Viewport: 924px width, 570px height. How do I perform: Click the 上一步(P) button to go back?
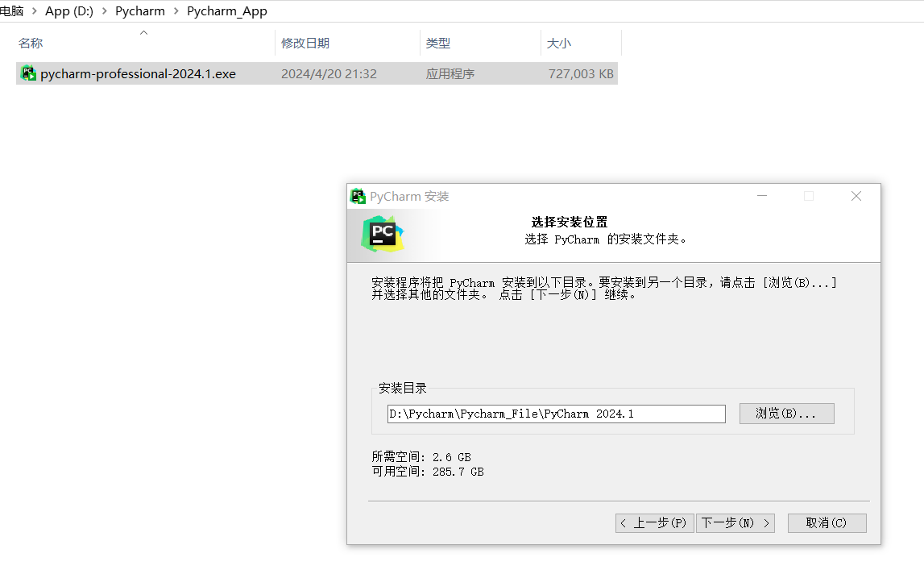pos(654,522)
